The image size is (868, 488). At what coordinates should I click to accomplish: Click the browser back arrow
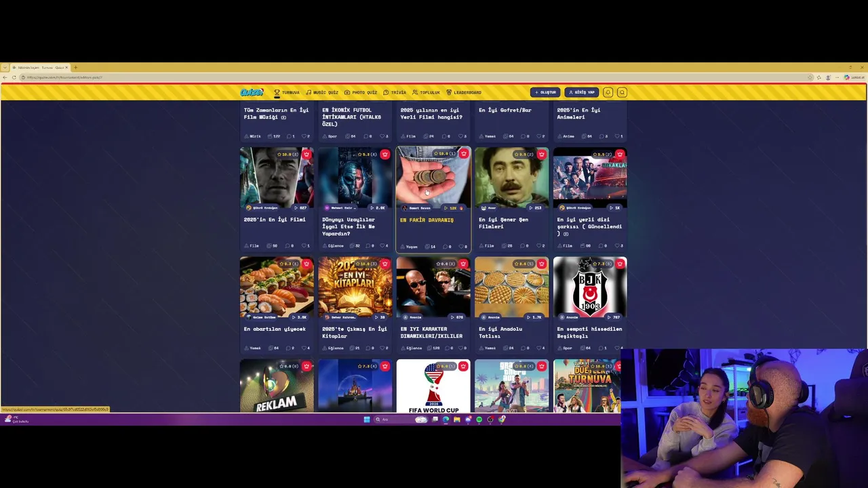(x=5, y=77)
